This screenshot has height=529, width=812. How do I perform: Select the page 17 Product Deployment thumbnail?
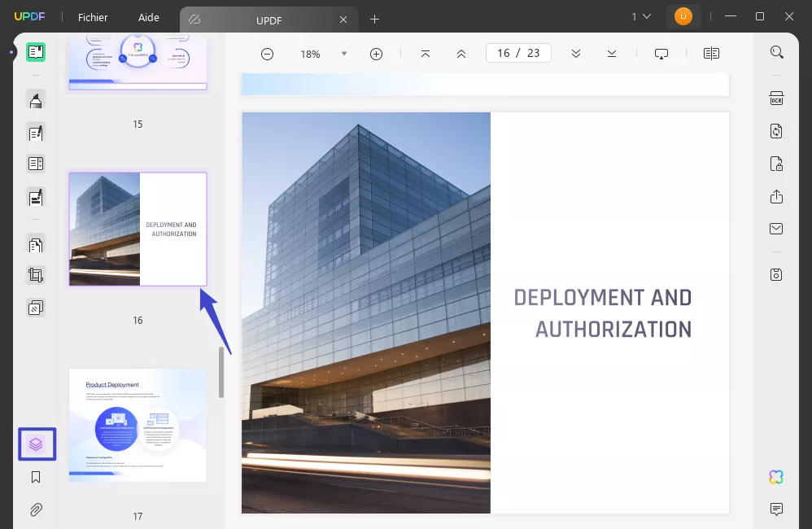138,425
